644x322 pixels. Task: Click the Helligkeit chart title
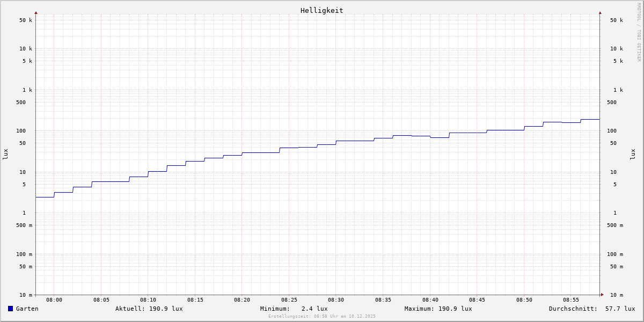[321, 10]
